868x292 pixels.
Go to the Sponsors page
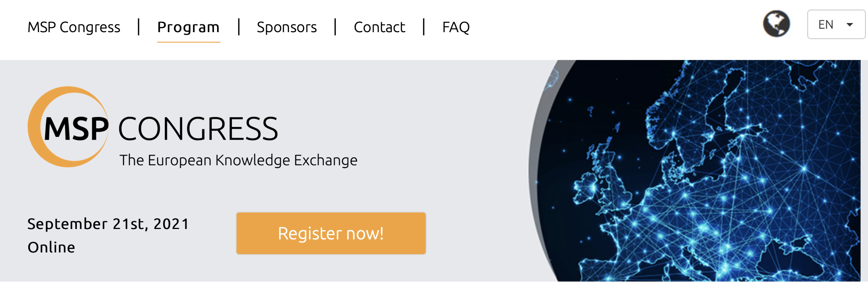286,27
